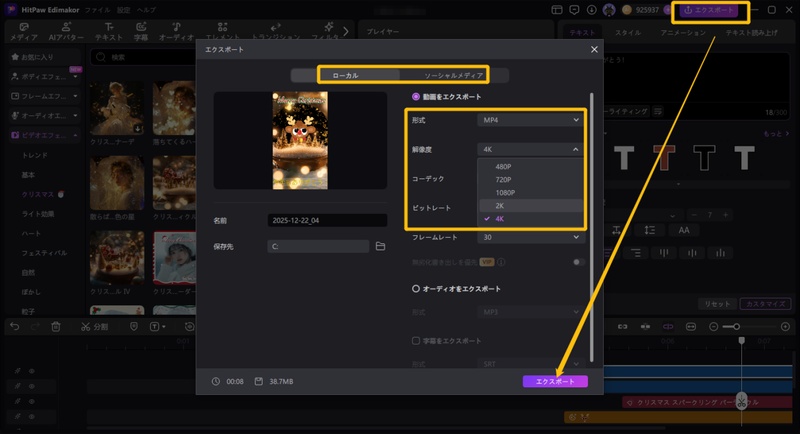Collapse the ビデオエフェクト category
800x434 pixels.
44,135
